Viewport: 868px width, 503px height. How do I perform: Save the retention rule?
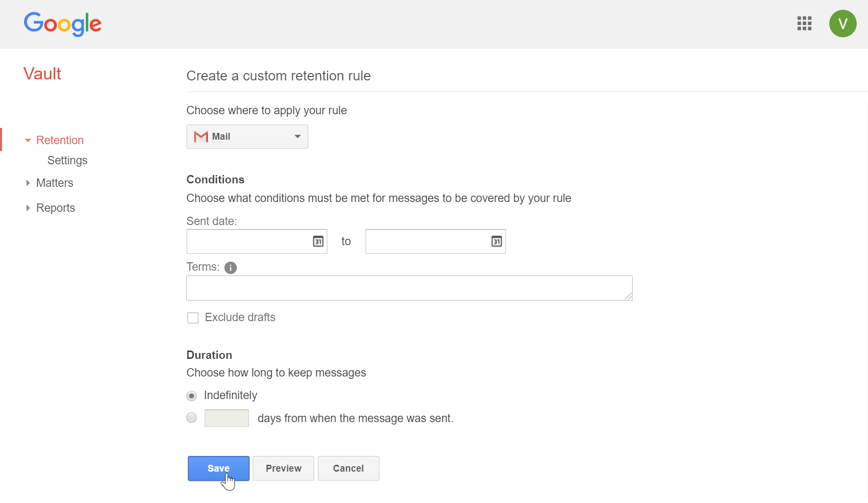tap(218, 468)
